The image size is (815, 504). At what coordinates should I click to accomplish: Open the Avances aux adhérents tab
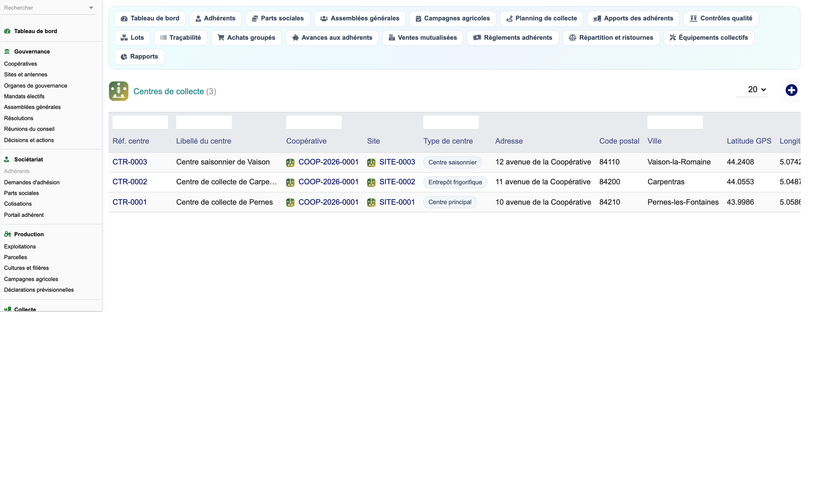(x=332, y=38)
